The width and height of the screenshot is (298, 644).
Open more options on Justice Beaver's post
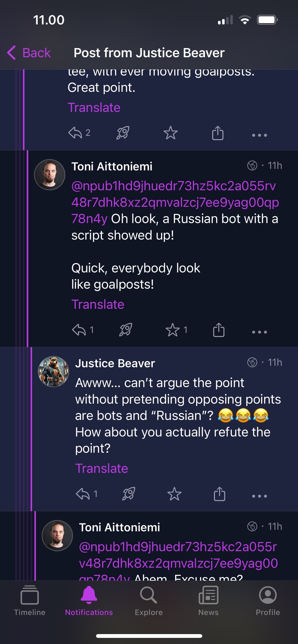(259, 496)
